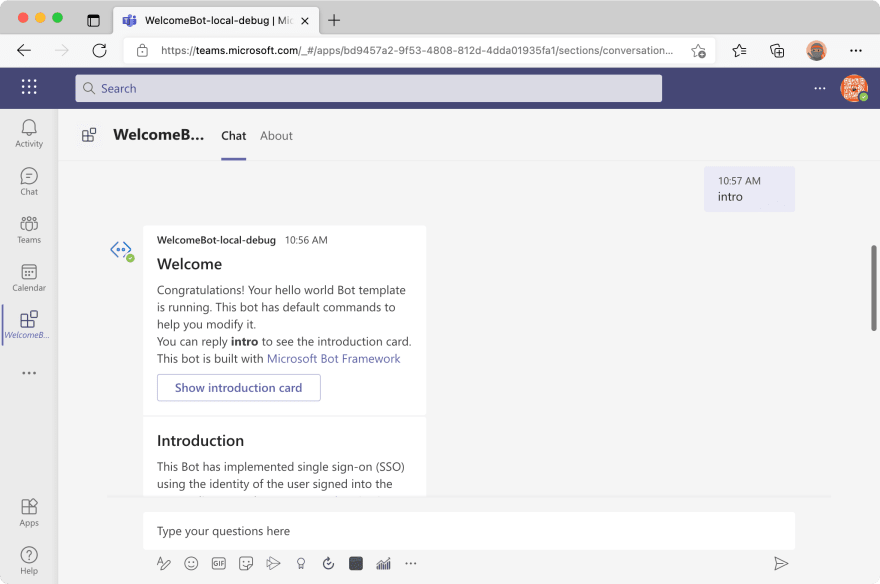Open the Approvals loop extension
The image size is (880, 584).
point(328,563)
